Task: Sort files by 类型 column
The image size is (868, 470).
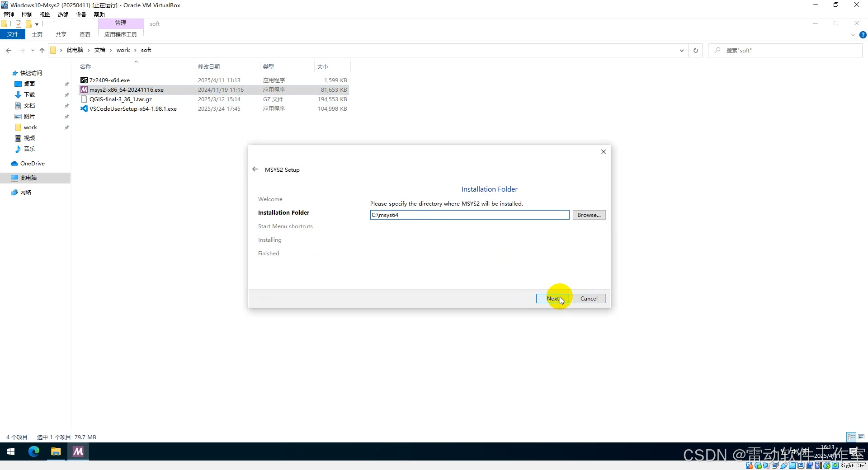Action: point(269,67)
